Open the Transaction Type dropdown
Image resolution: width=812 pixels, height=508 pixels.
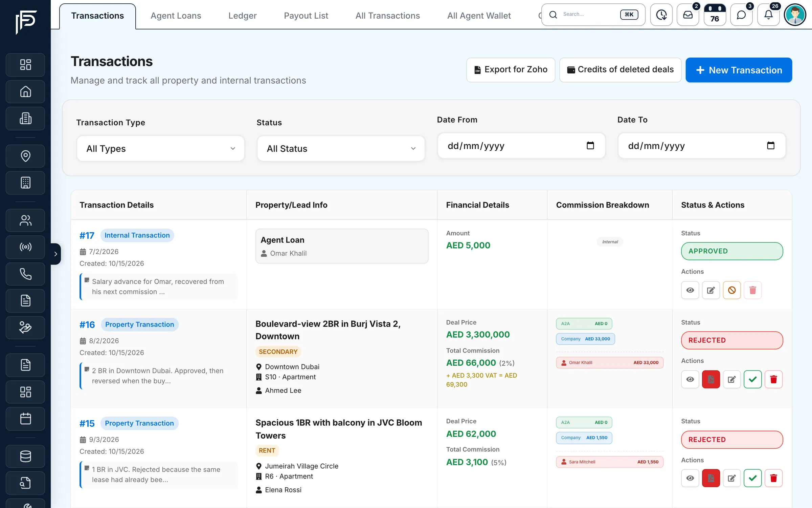click(x=160, y=148)
